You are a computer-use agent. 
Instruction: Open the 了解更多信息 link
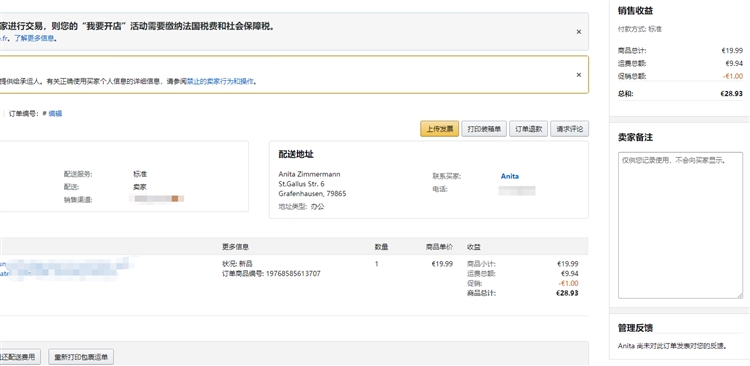point(34,38)
